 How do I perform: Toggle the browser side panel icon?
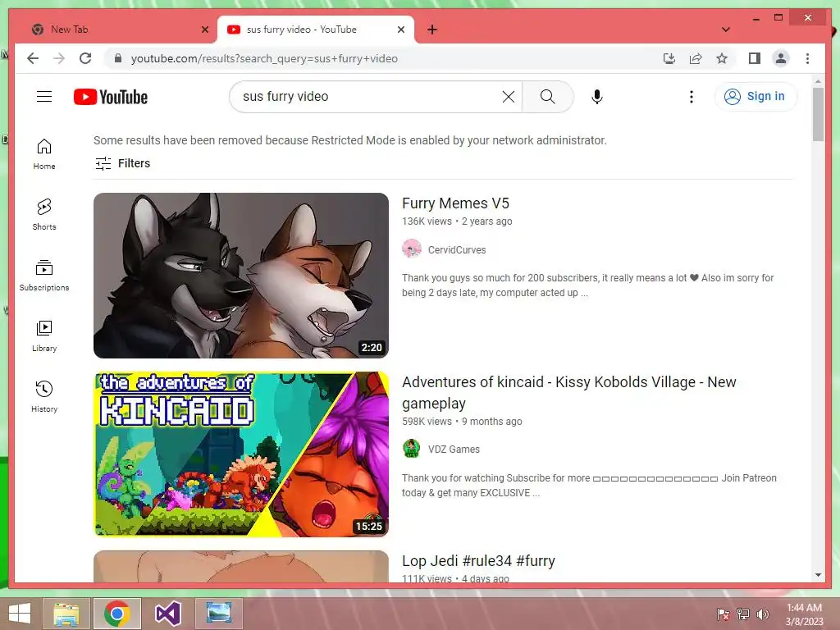click(755, 58)
